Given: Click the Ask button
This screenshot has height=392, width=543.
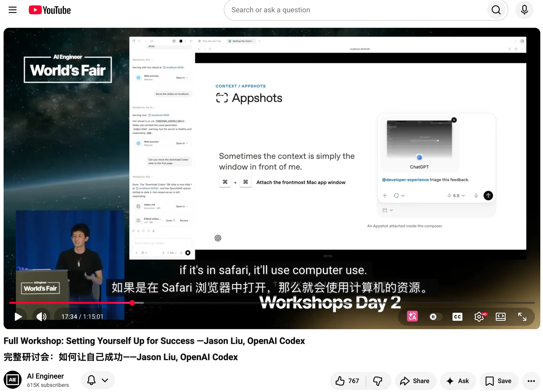Looking at the screenshot, I should coord(458,381).
